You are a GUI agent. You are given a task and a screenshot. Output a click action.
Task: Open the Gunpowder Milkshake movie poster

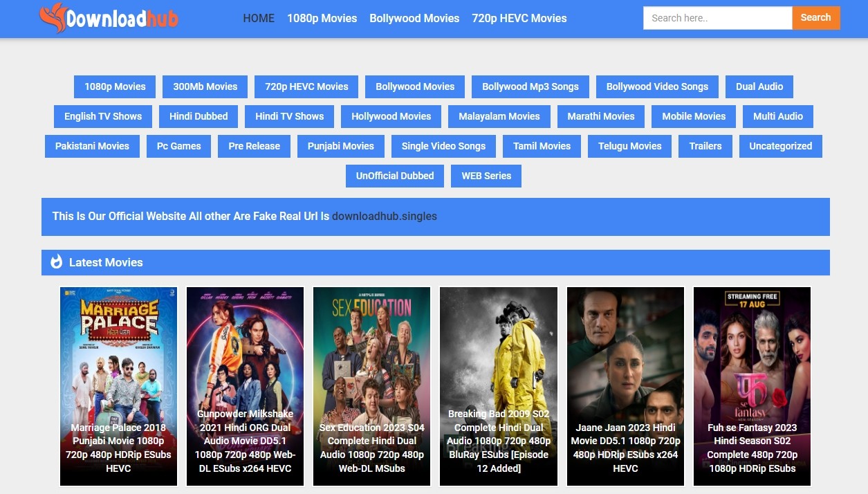246,386
